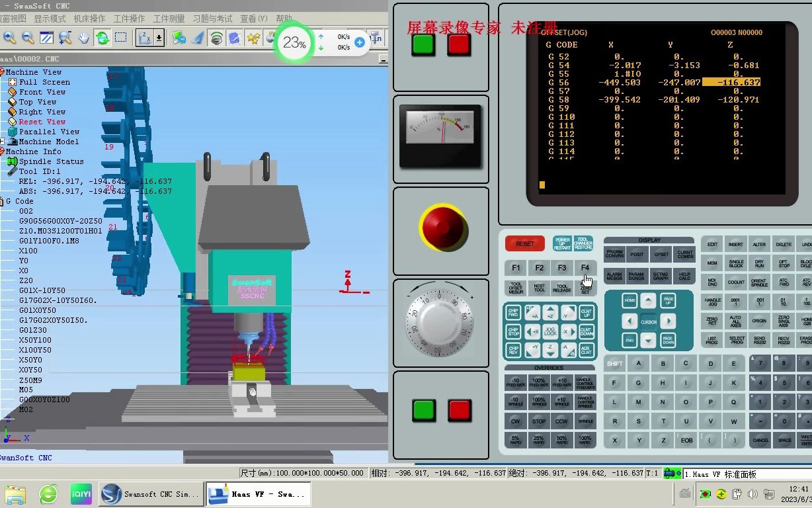
Task: Select Full Screen in the tree
Action: [x=44, y=82]
